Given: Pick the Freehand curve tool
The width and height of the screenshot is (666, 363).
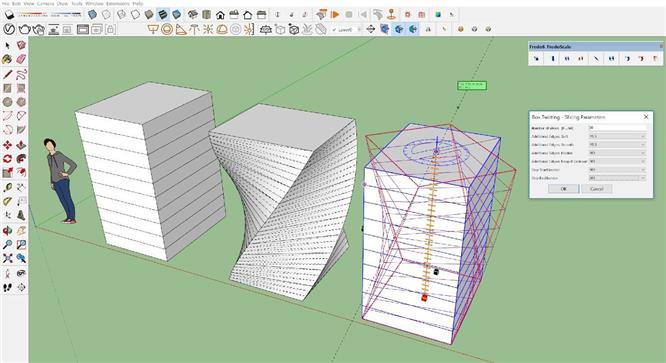Looking at the screenshot, I should click(21, 74).
